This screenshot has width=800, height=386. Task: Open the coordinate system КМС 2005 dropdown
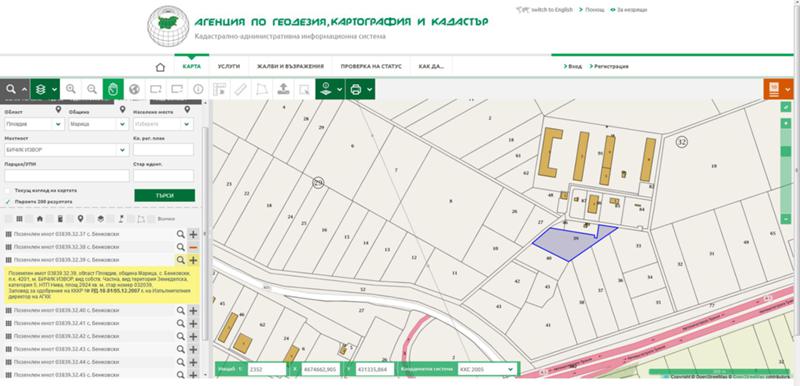pyautogui.click(x=486, y=369)
